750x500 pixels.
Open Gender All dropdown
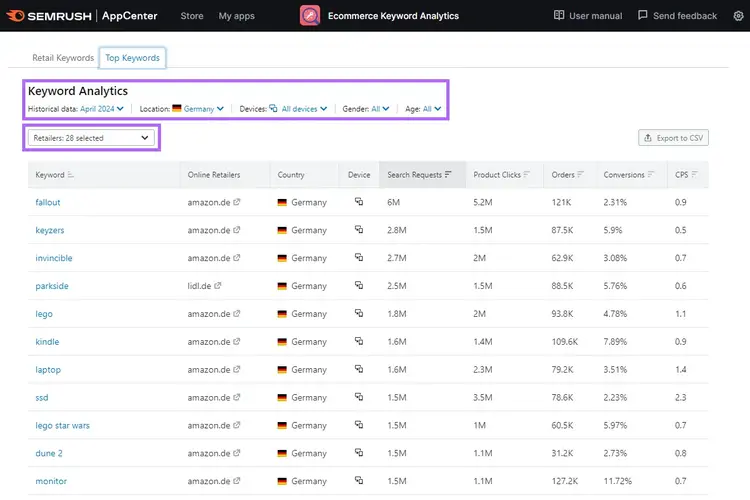380,109
